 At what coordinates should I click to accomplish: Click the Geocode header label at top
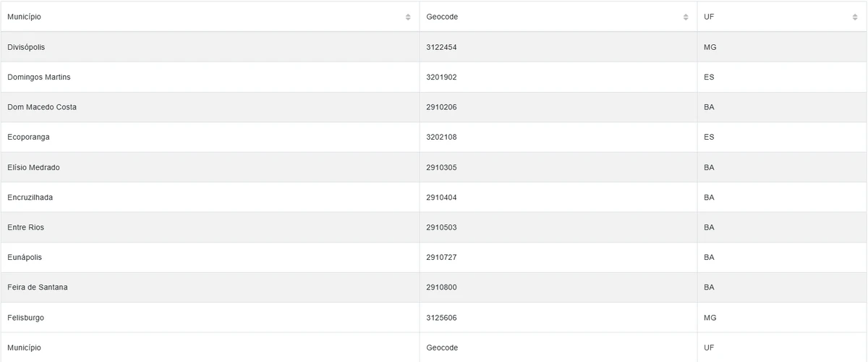(x=442, y=17)
